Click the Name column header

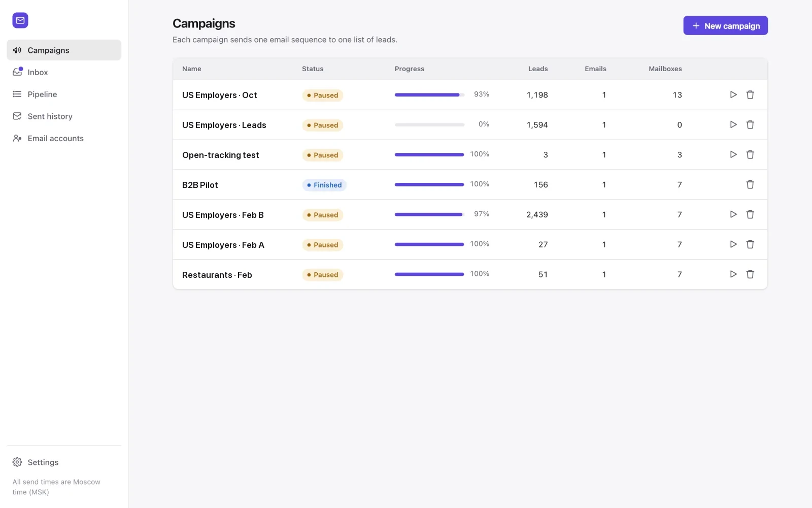tap(192, 69)
